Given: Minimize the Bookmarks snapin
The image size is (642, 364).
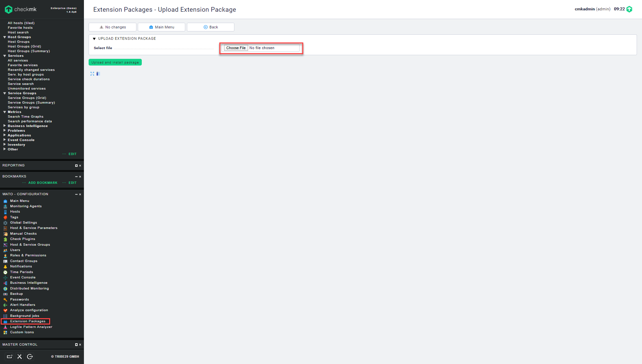Looking at the screenshot, I should (x=76, y=177).
